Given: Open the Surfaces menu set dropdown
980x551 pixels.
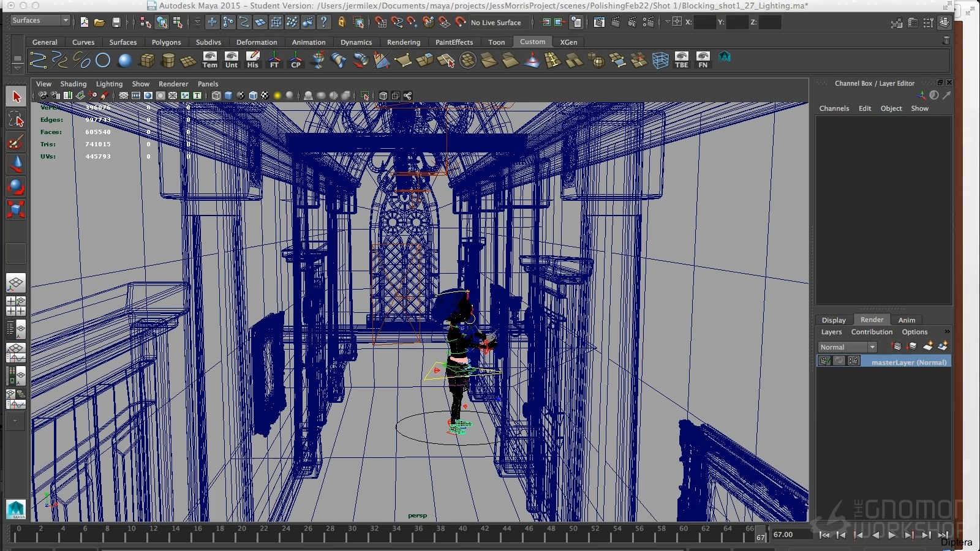Looking at the screenshot, I should [40, 21].
